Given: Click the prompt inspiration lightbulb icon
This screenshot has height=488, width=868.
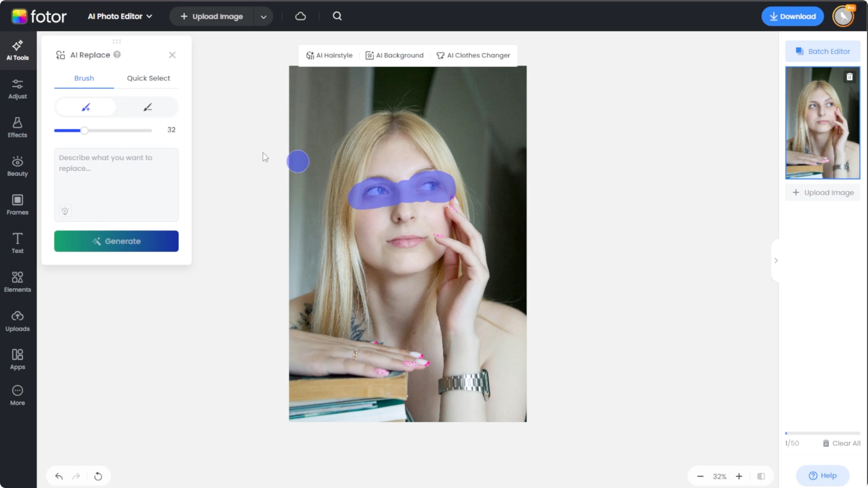Looking at the screenshot, I should (65, 211).
